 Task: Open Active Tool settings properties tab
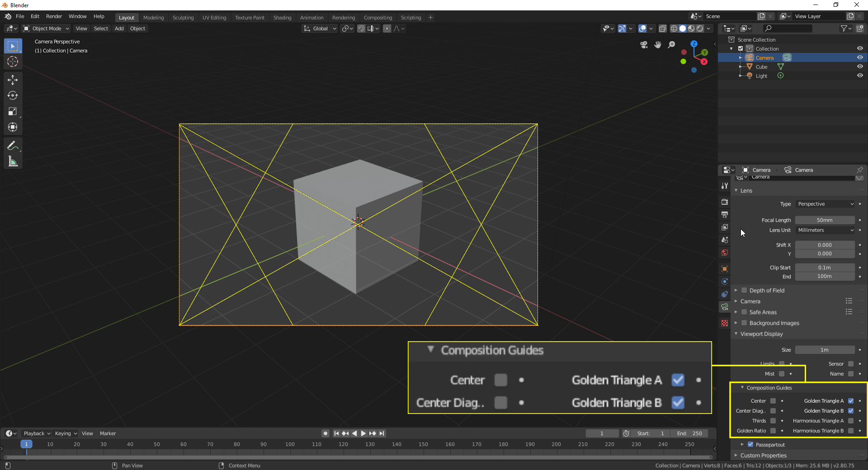(x=725, y=186)
